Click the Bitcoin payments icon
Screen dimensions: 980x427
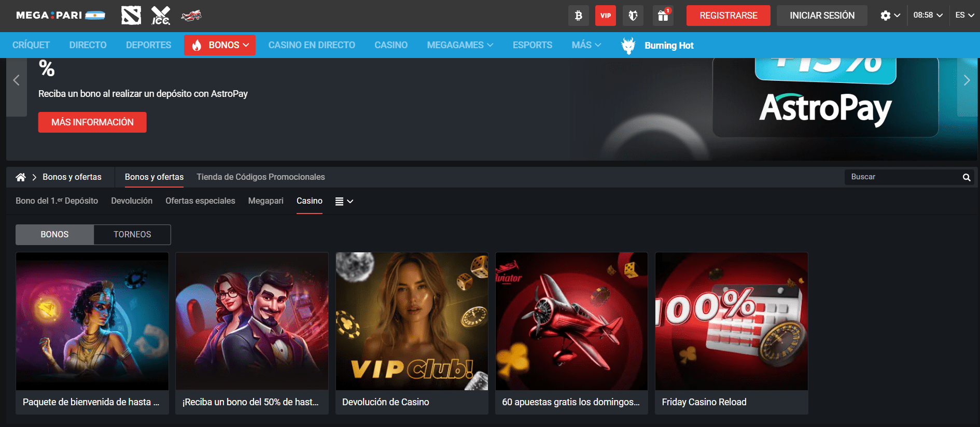coord(578,16)
